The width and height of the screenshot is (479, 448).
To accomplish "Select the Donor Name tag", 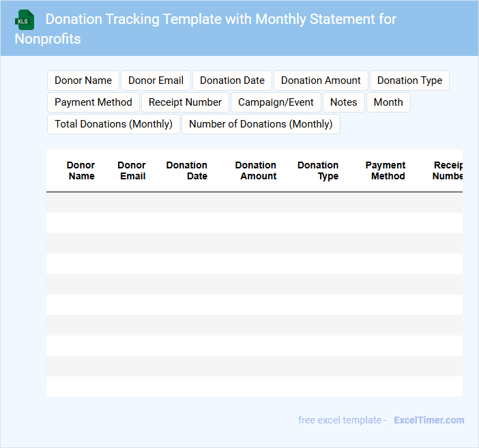I will [83, 80].
